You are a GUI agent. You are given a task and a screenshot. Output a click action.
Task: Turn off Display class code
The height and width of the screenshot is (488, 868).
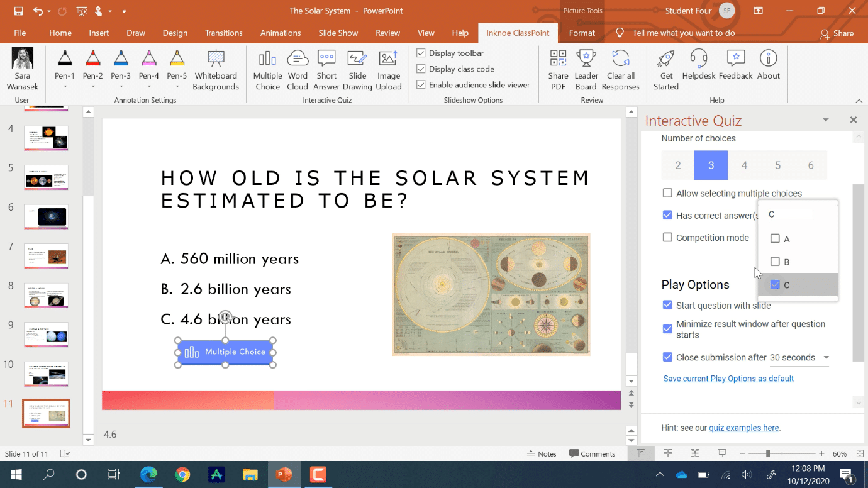point(421,69)
